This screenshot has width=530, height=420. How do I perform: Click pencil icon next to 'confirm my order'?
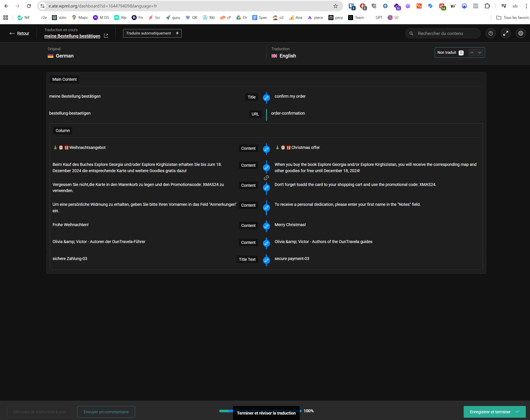point(266,97)
